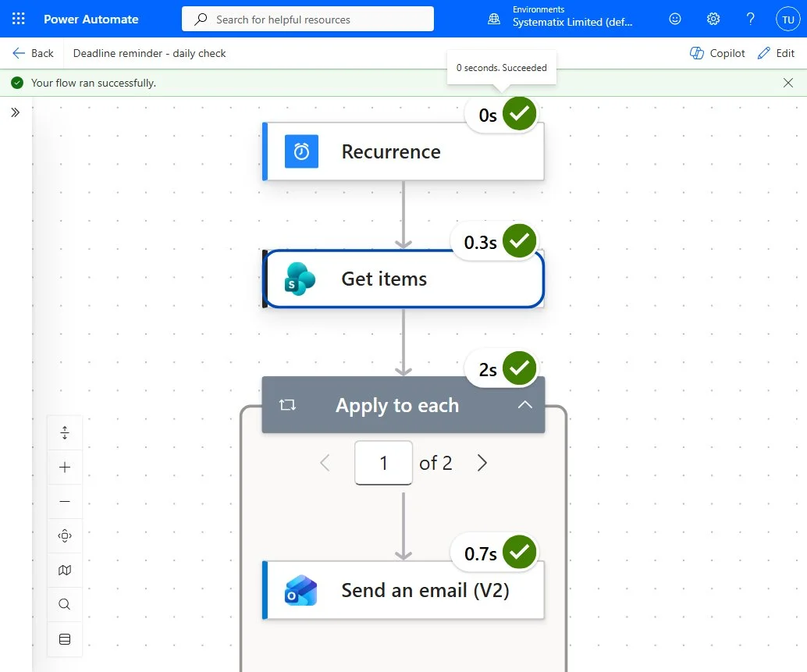Image resolution: width=807 pixels, height=672 pixels.
Task: Open the Settings gear icon
Action: (713, 19)
